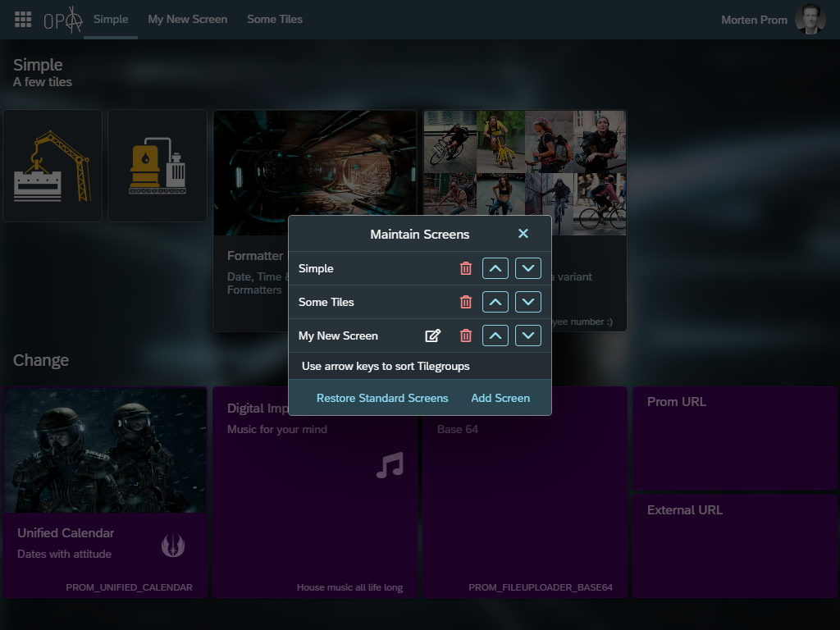Viewport: 840px width, 630px height.
Task: Switch to Some Tiles tab
Action: 275,20
